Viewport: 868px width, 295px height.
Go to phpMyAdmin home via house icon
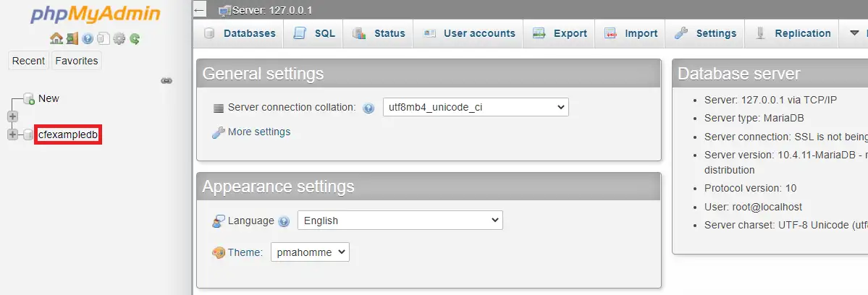[56, 38]
